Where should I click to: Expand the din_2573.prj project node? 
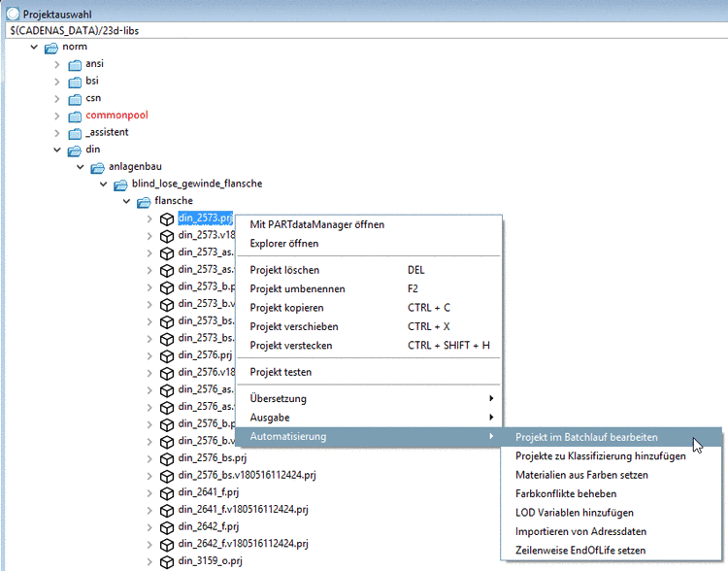pyautogui.click(x=149, y=218)
